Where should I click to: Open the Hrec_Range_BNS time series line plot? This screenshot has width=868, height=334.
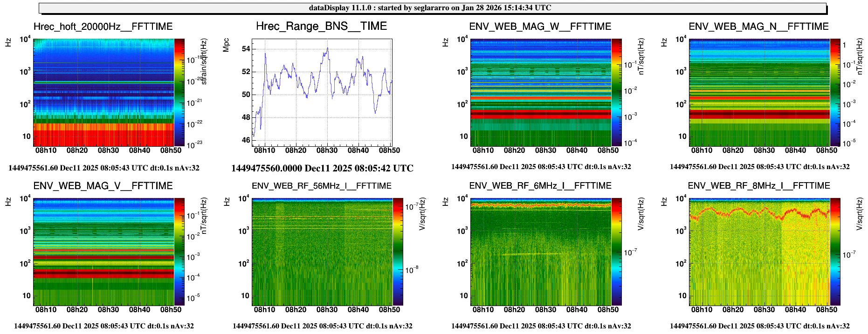click(x=322, y=92)
